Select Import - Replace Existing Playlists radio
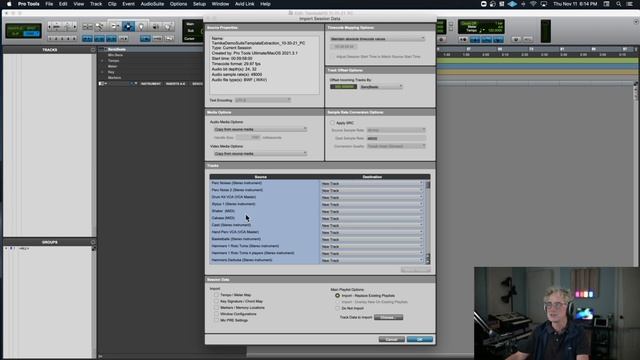The width and height of the screenshot is (640, 360). (x=337, y=295)
